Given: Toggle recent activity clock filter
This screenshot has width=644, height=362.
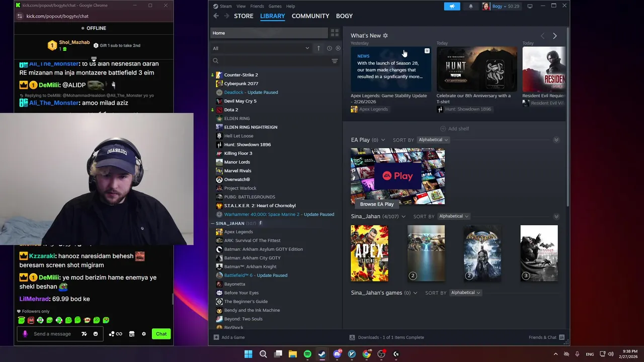Looking at the screenshot, I should pyautogui.click(x=330, y=48).
